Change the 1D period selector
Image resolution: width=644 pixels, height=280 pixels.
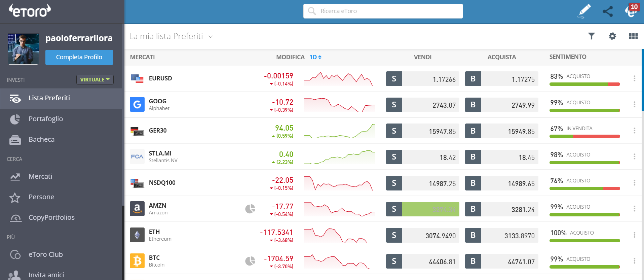pos(315,57)
